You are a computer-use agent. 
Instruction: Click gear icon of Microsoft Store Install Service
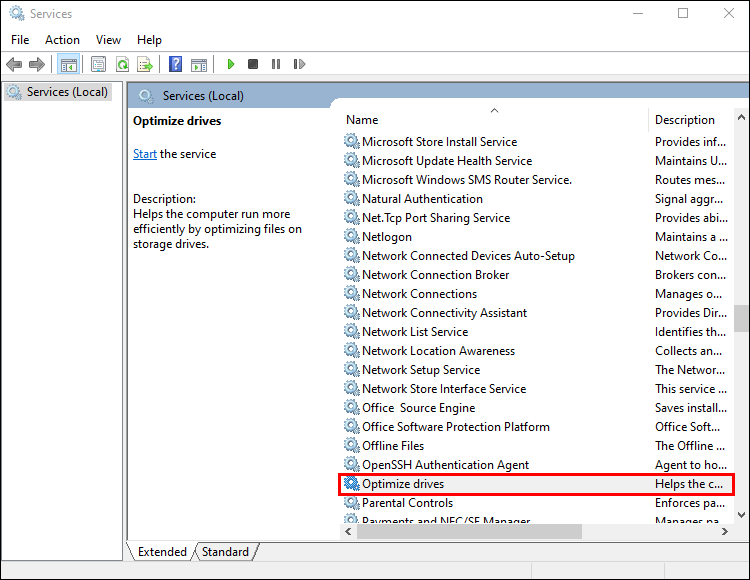tap(352, 142)
